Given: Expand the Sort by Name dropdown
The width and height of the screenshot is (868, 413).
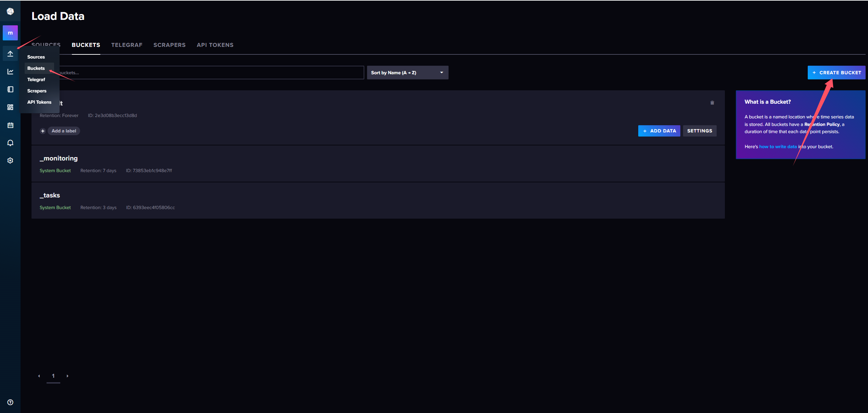Looking at the screenshot, I should click(407, 73).
